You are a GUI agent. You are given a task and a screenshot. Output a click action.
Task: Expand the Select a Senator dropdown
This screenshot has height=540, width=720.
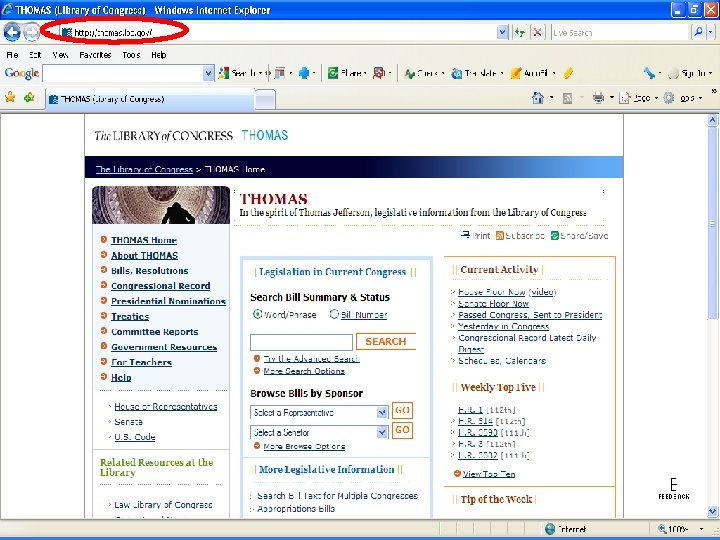[x=382, y=432]
